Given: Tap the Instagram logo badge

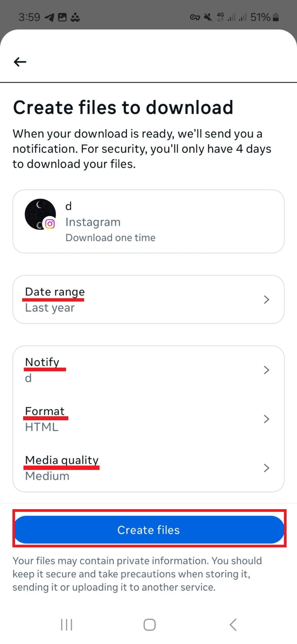Looking at the screenshot, I should tap(50, 223).
